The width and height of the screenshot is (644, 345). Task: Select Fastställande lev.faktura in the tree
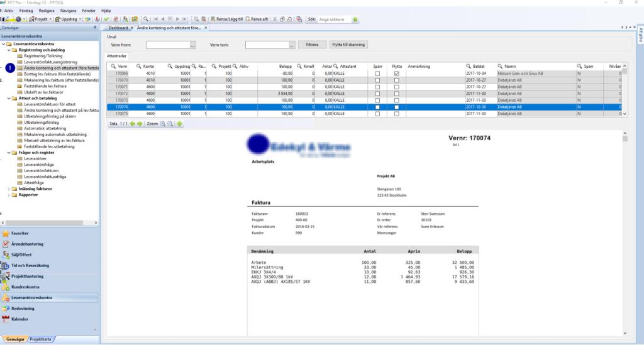45,86
